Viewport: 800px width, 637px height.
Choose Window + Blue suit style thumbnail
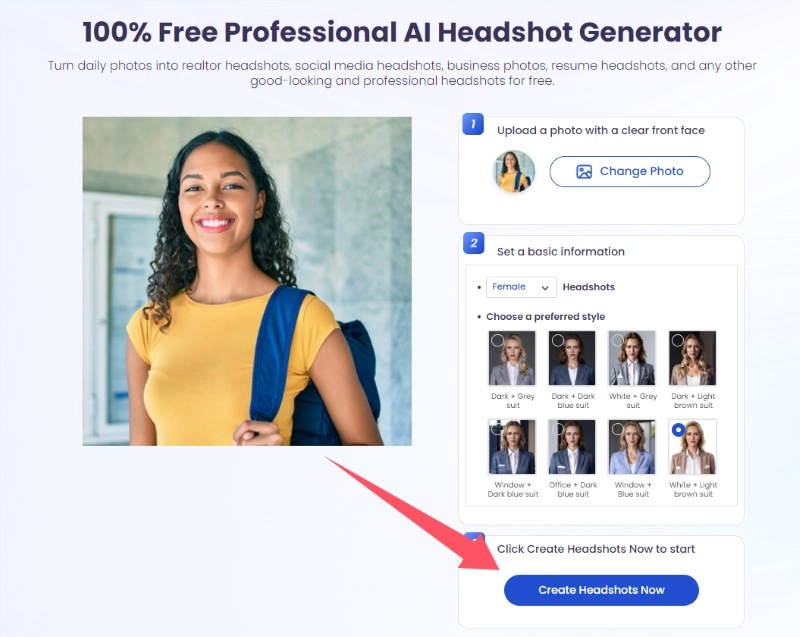(632, 447)
